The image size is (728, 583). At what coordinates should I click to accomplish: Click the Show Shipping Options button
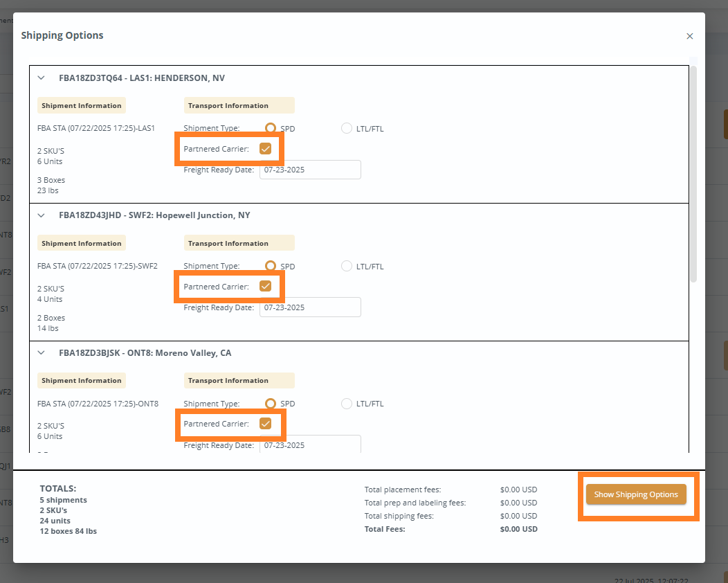tap(636, 494)
